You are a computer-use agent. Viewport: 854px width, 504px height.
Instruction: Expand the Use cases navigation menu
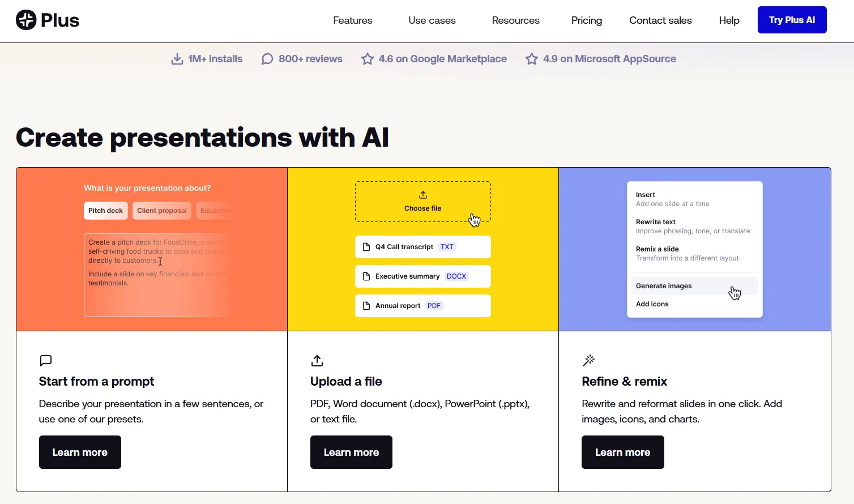click(x=432, y=20)
